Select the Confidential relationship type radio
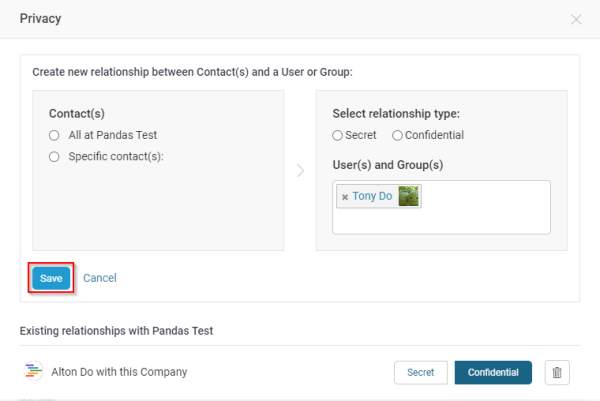The image size is (600, 401). click(398, 135)
